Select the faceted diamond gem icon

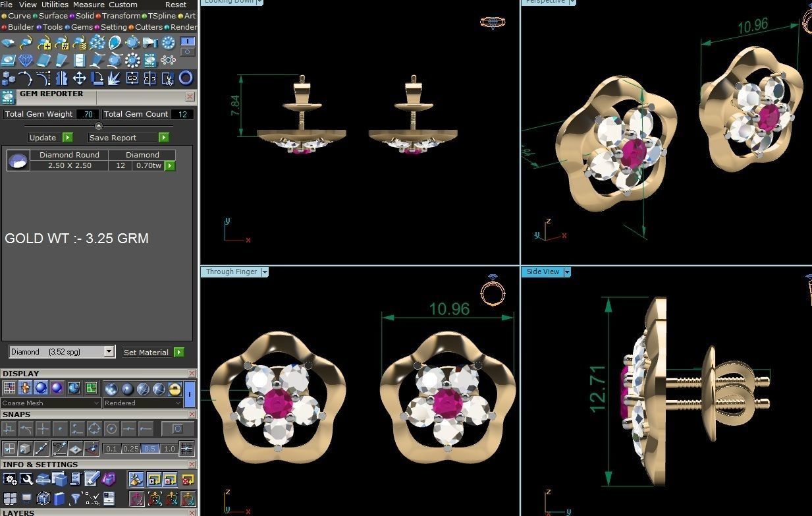[x=26, y=60]
